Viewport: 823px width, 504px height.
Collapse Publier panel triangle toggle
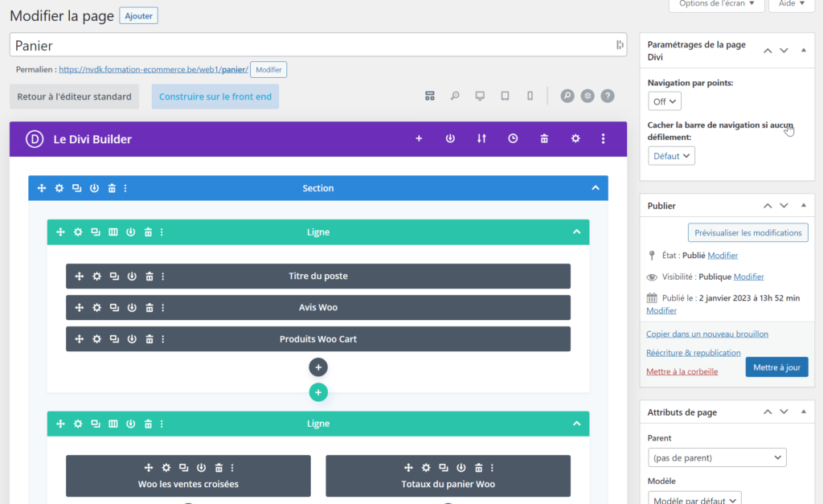point(804,205)
